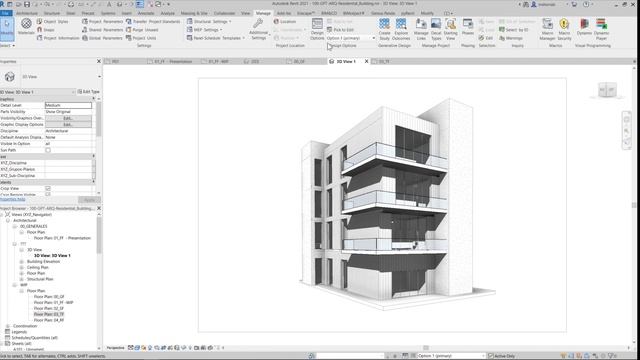
Task: Open Object Styles settings
Action: 52,21
